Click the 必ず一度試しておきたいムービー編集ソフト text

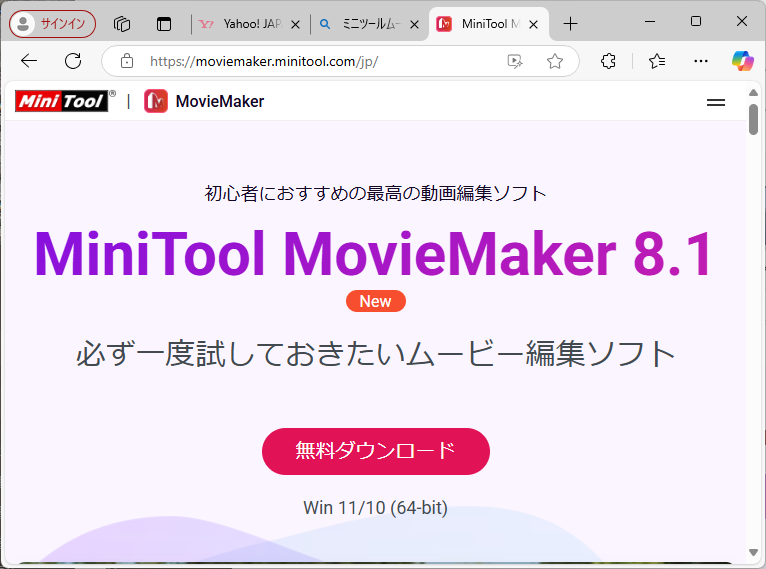point(376,354)
